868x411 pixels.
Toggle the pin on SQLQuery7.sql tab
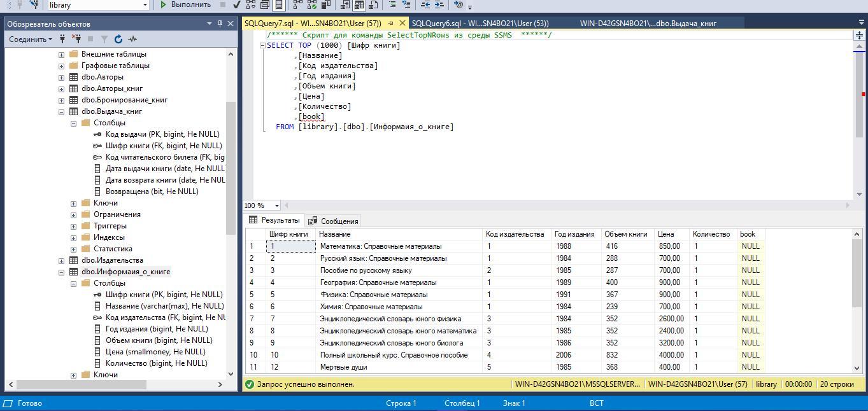coord(391,24)
